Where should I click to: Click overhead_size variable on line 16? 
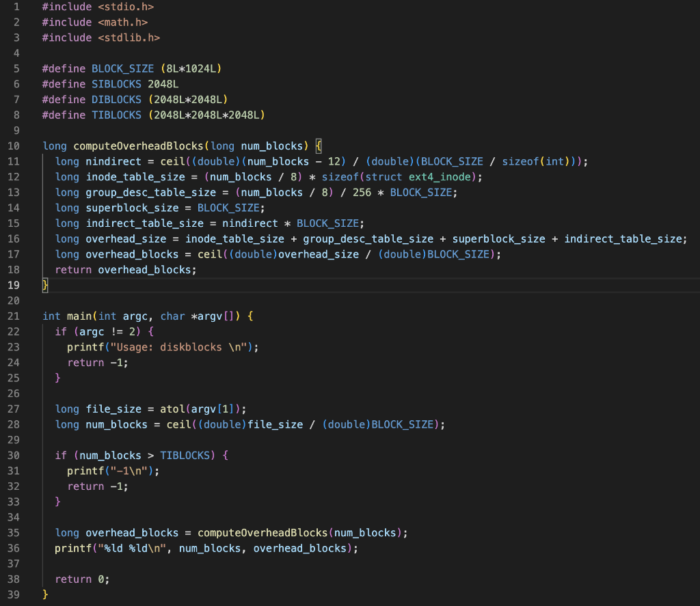(126, 239)
